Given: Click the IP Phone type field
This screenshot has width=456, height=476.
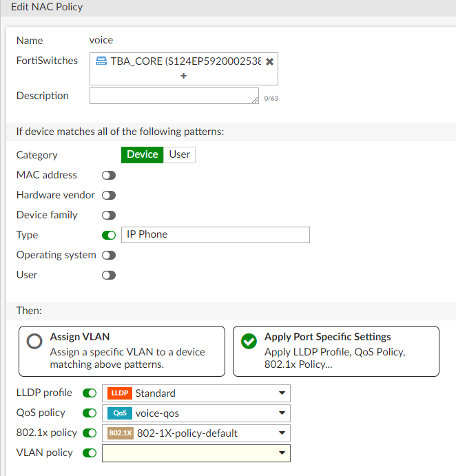Looking at the screenshot, I should (215, 235).
